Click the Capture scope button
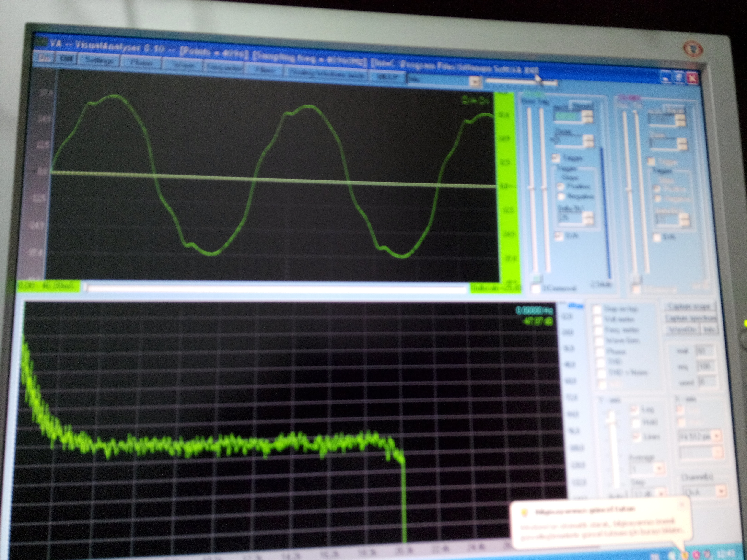The width and height of the screenshot is (747, 560). (x=689, y=307)
